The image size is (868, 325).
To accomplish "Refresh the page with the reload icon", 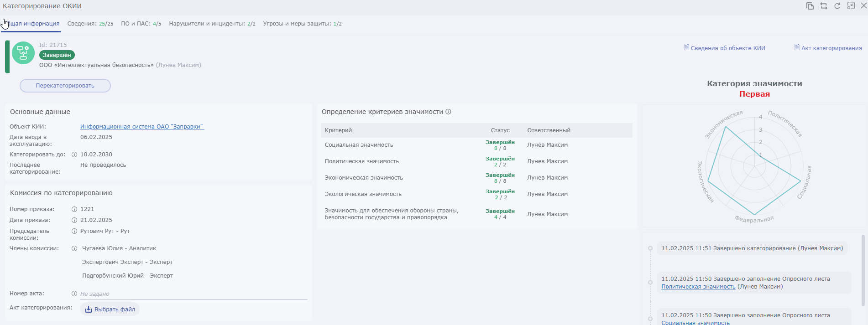I will click(x=837, y=6).
